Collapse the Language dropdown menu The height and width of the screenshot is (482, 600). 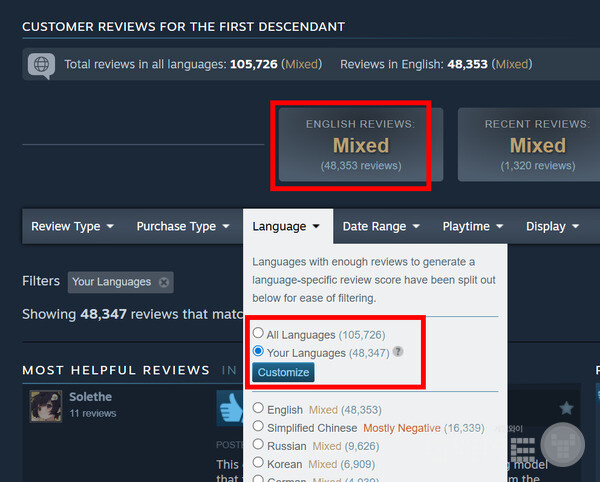[286, 227]
